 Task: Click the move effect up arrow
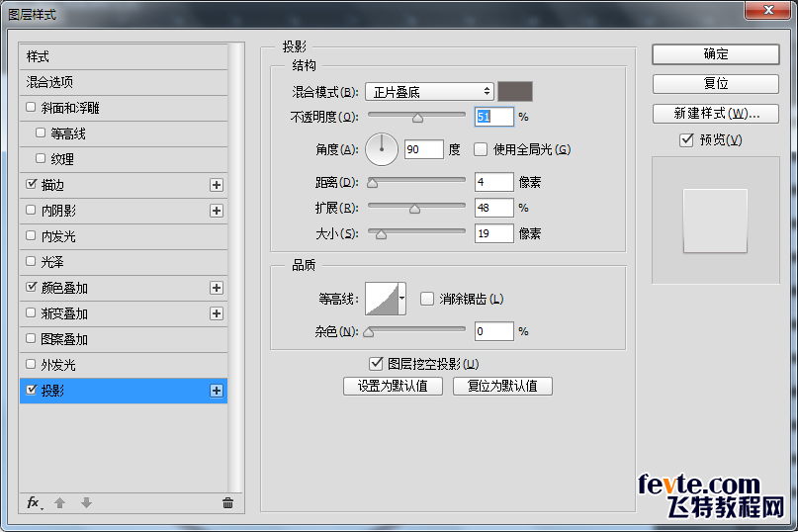click(x=60, y=503)
